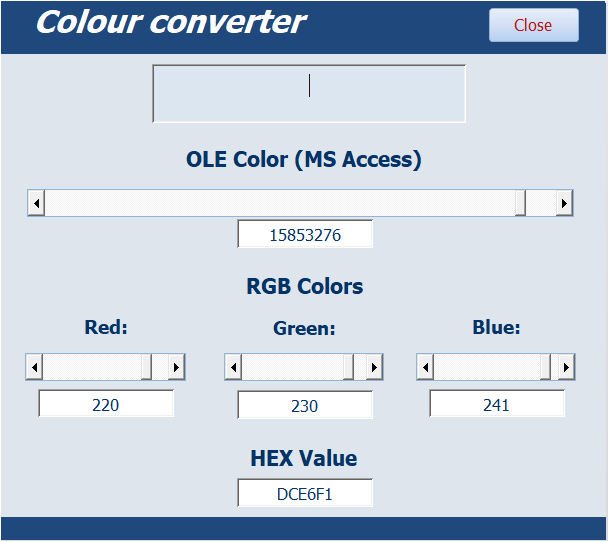Click into the Blue value field

[497, 404]
